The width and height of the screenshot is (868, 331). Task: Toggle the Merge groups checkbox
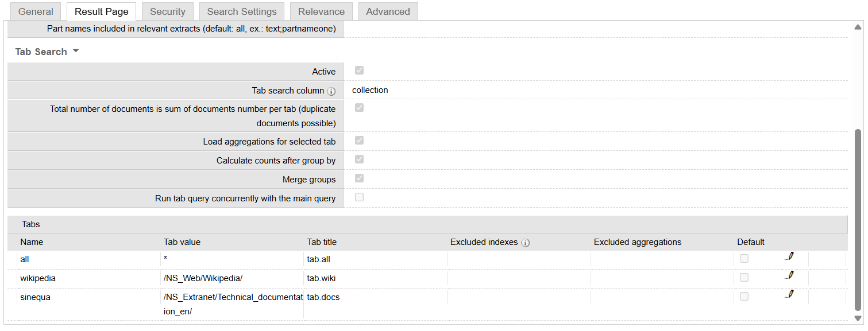(360, 178)
